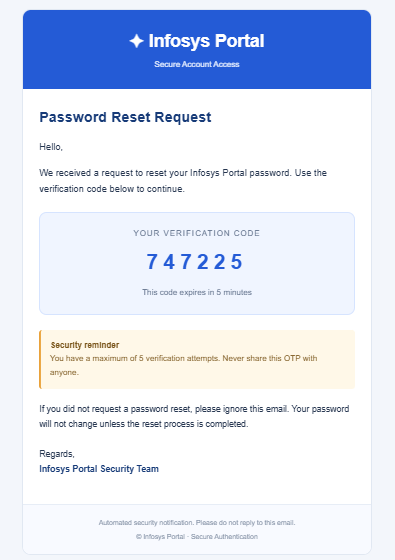Click the Hello greeting line

[51, 147]
